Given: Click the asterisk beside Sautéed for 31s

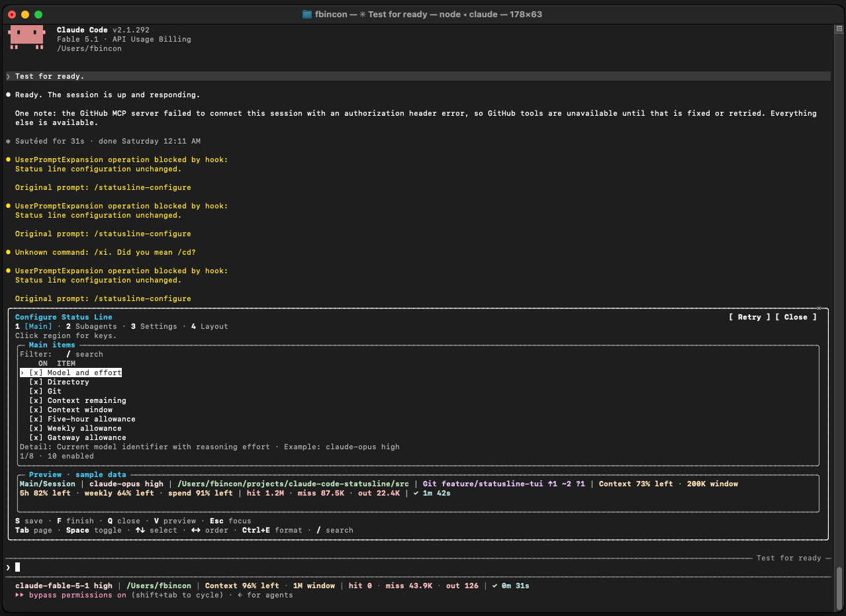Looking at the screenshot, I should pos(8,141).
